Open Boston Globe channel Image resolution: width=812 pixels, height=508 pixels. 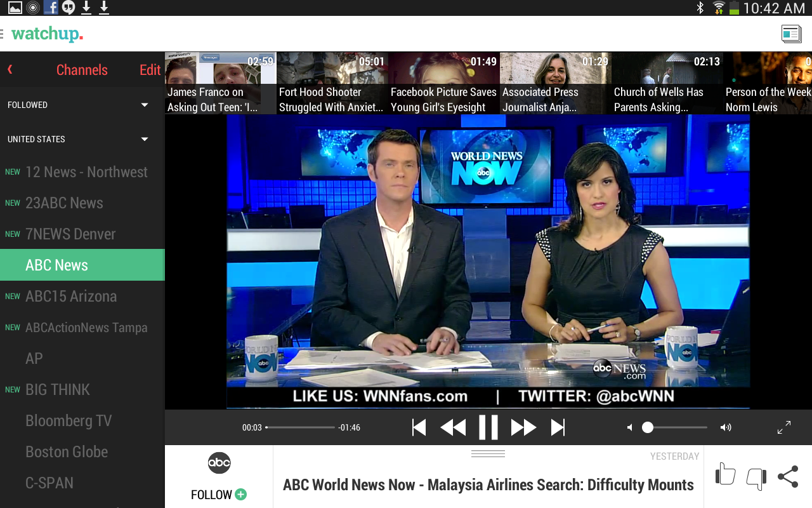point(82,452)
